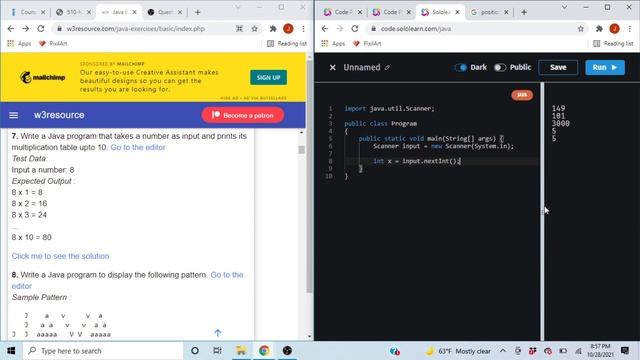Screen dimensions: 640x360
Task: Open File Explorer from the taskbar
Action: (x=241, y=351)
